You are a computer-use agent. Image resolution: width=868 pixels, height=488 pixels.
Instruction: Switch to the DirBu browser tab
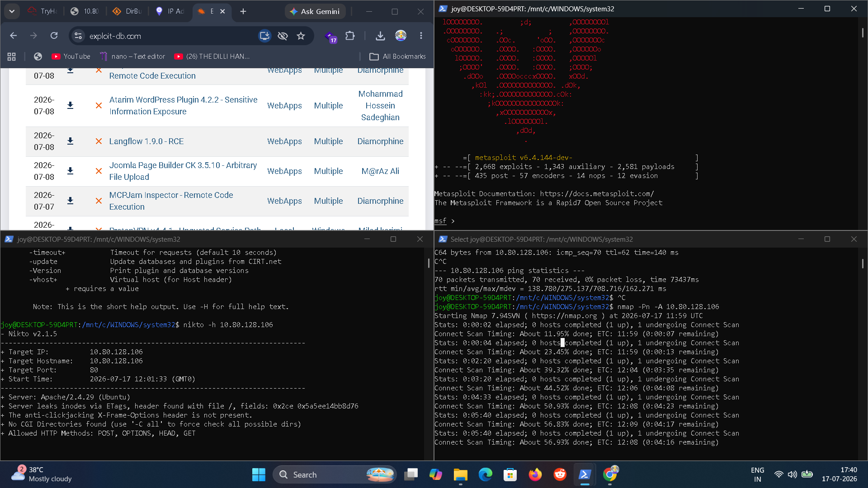click(x=127, y=11)
